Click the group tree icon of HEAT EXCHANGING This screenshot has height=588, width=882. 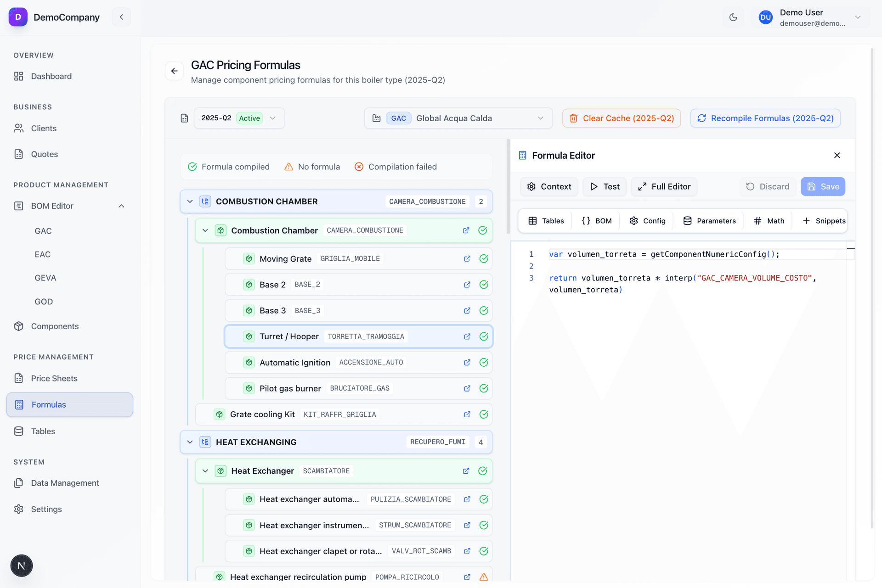[205, 442]
